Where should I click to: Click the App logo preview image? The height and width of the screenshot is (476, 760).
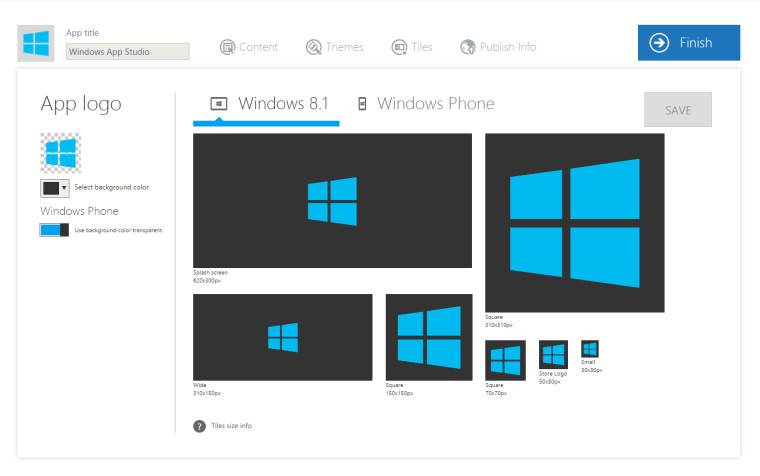click(x=61, y=153)
